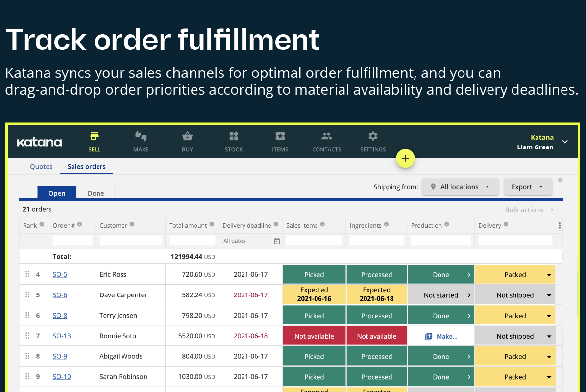Viewport: 586px width, 392px height.
Task: Click the info icon beside Export button
Action: point(560,180)
